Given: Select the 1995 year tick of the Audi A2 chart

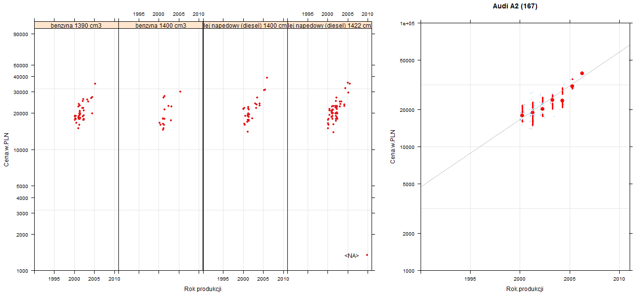Looking at the screenshot, I should click(471, 279).
